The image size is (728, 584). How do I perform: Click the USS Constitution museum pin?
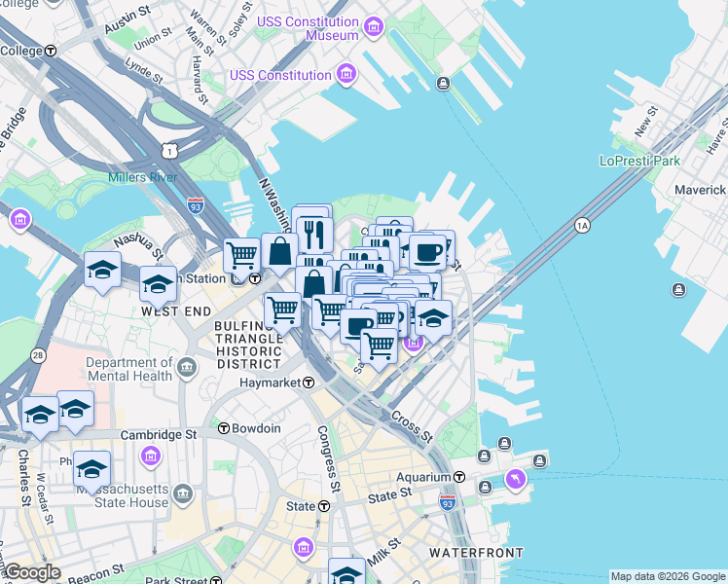[346, 74]
